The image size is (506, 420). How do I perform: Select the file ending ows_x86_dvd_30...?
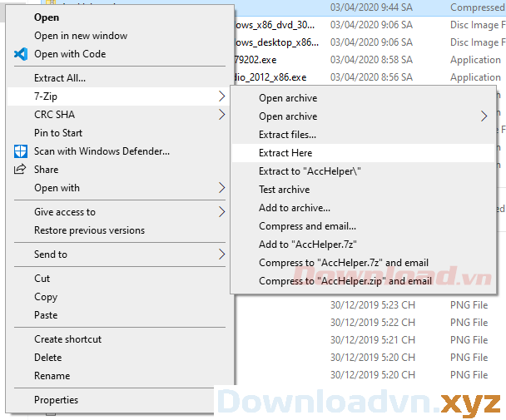275,25
